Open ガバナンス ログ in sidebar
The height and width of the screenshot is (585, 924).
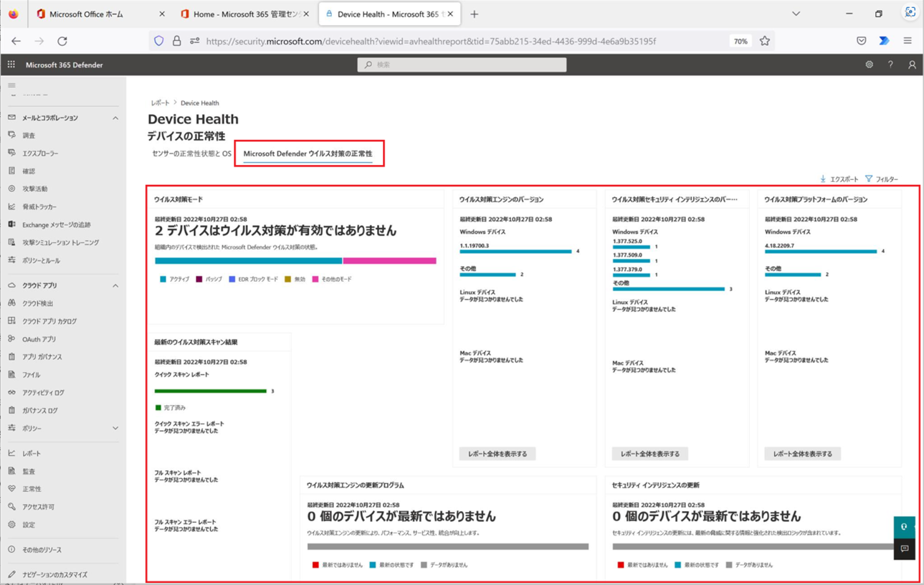point(39,411)
